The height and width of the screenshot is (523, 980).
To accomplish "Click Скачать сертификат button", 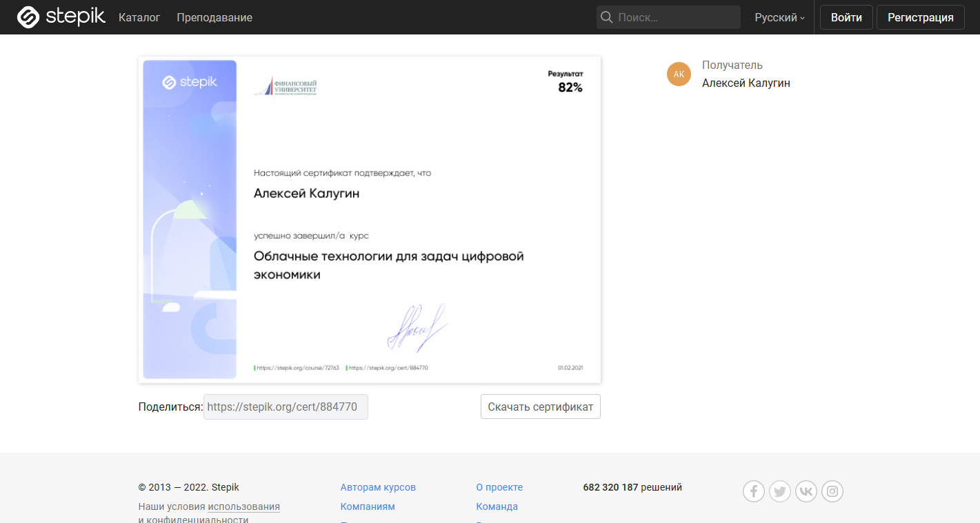I will (x=540, y=407).
